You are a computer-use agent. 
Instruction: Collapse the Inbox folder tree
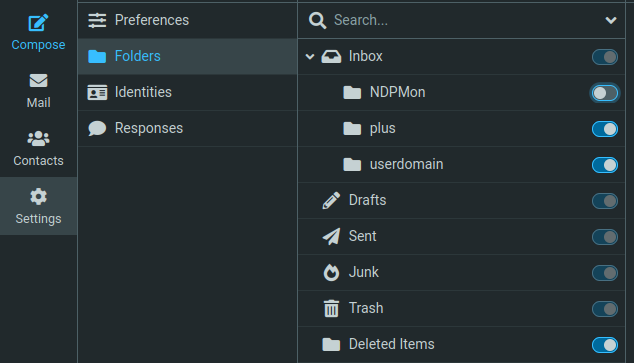click(310, 57)
